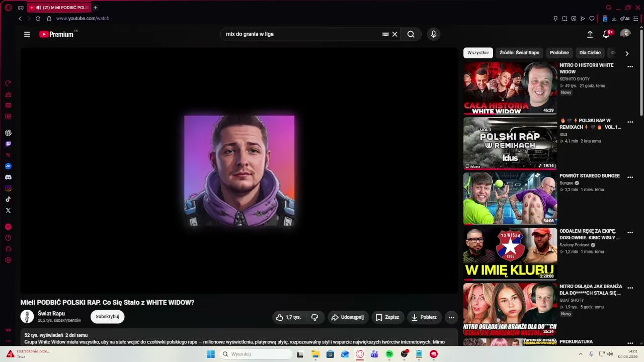Share the video via Udostępnij
The height and width of the screenshot is (362, 644).
(x=348, y=317)
